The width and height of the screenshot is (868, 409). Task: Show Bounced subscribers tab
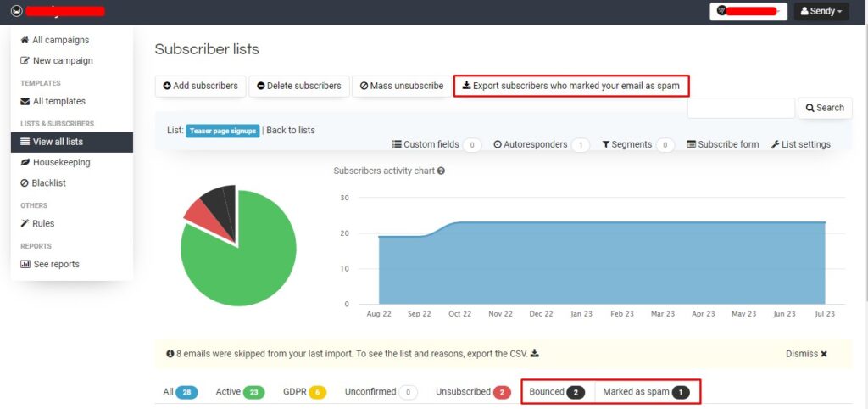(x=557, y=392)
